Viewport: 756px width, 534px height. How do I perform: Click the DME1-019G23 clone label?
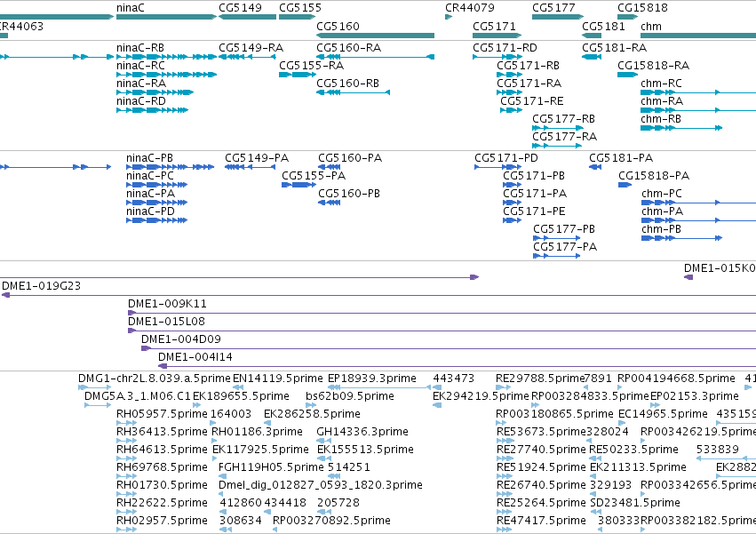(42, 286)
